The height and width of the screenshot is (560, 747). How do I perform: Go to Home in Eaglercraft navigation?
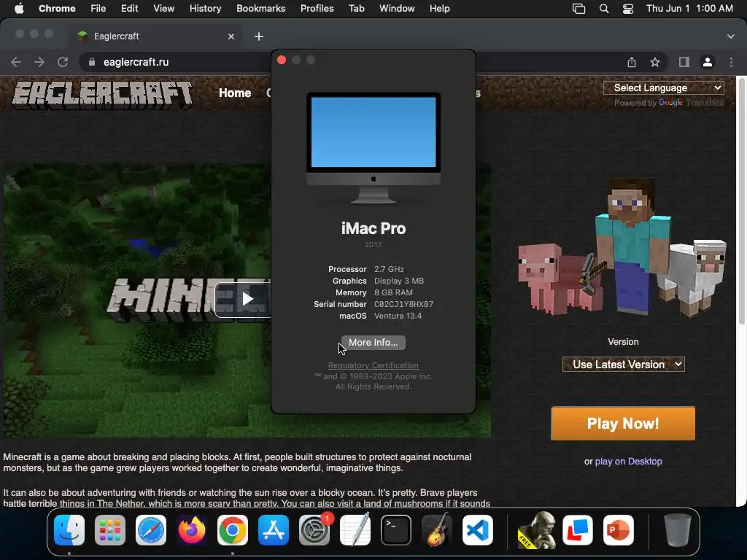pos(235,93)
